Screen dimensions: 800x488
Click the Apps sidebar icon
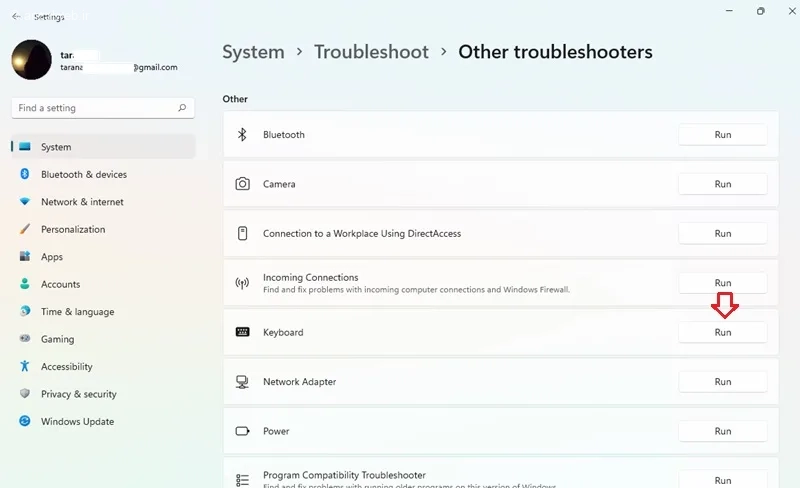[24, 256]
